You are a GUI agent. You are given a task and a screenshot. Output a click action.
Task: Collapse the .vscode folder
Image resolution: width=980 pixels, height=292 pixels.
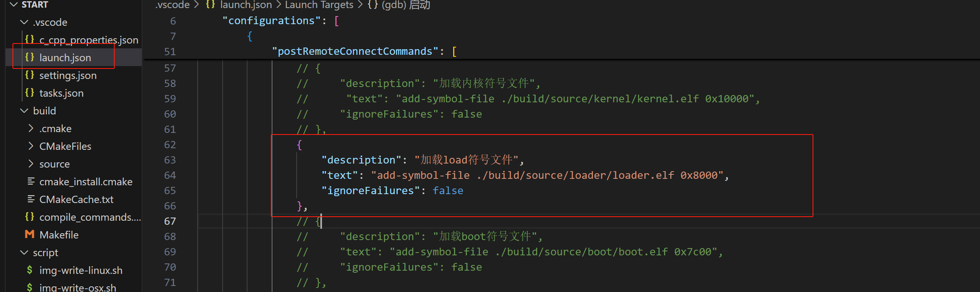24,22
